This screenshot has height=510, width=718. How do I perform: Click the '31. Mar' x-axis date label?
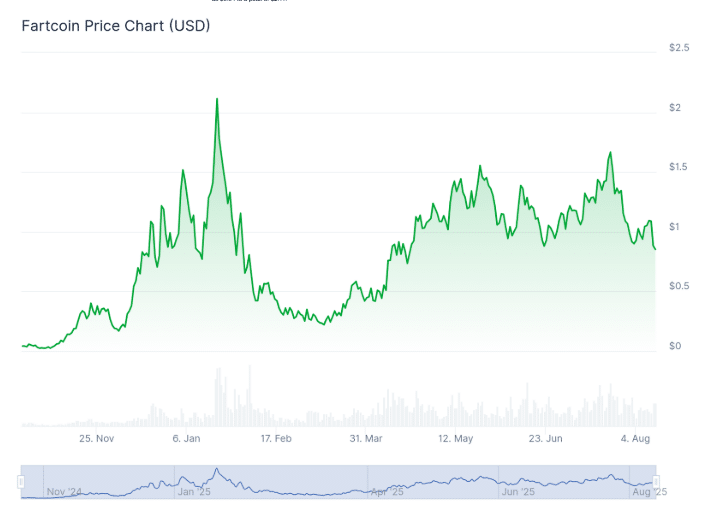click(x=366, y=439)
